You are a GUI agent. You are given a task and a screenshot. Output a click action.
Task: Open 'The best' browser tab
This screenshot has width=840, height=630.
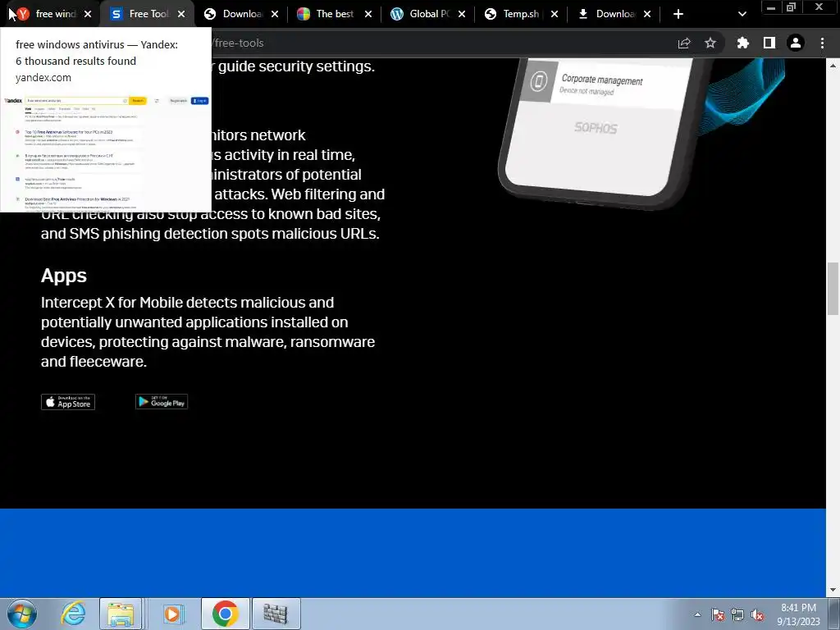tap(335, 14)
